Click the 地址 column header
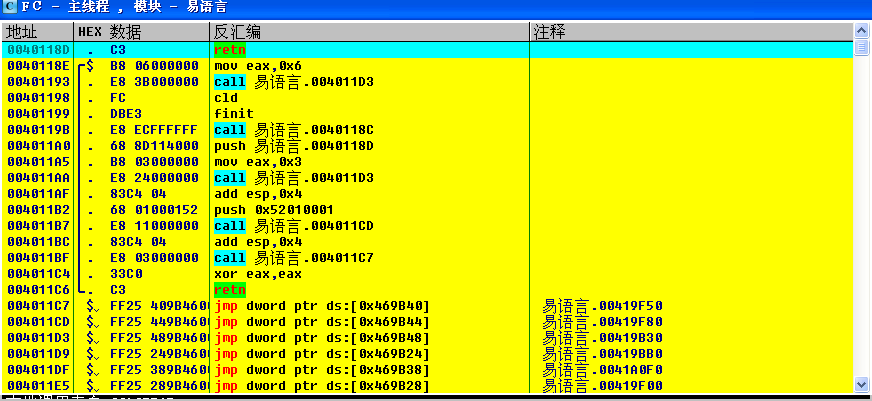Screen dimensions: 872x401 (37, 32)
